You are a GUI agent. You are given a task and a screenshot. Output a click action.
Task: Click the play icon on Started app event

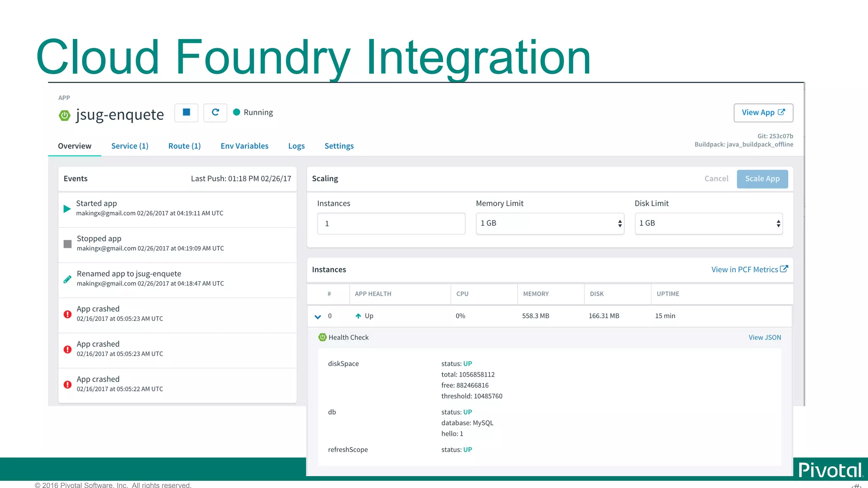[67, 208]
